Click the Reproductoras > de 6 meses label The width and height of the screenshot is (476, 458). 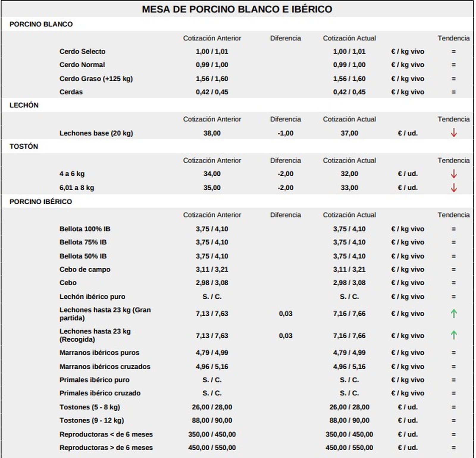[106, 448]
